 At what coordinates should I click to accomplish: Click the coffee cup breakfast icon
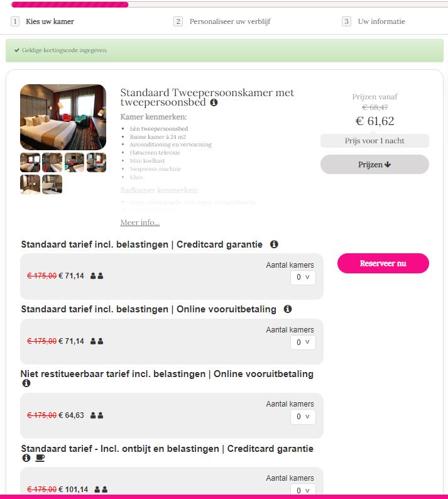pos(40,458)
